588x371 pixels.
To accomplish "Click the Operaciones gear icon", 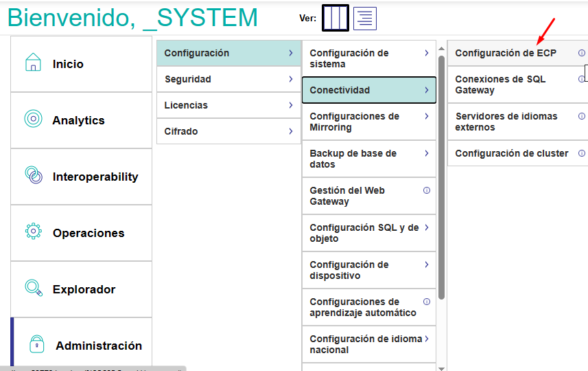I will (x=33, y=232).
